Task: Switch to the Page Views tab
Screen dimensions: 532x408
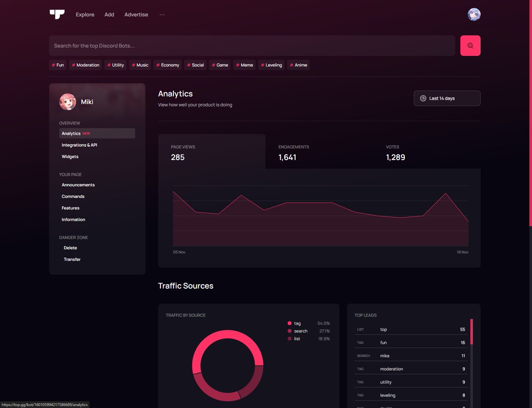Action: point(212,151)
